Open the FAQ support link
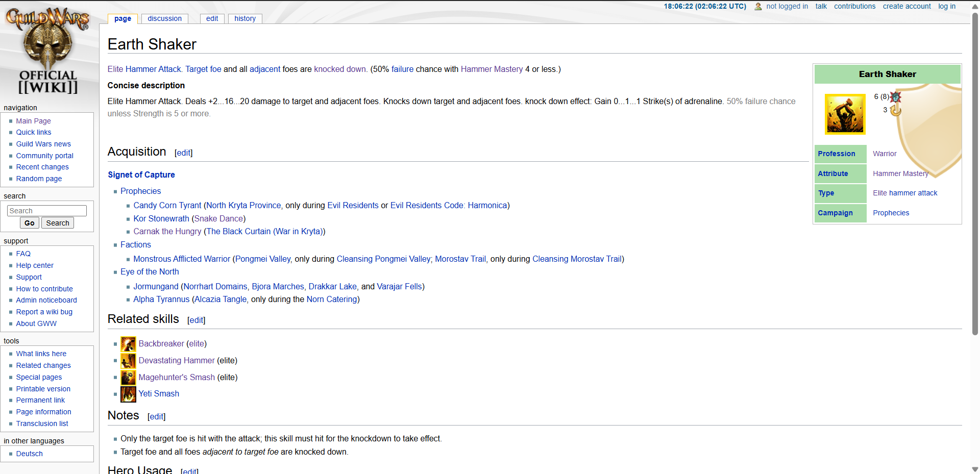The width and height of the screenshot is (980, 474). click(23, 254)
